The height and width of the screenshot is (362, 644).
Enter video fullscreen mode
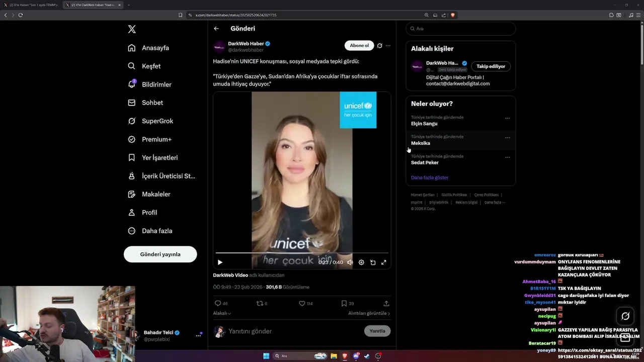click(384, 262)
